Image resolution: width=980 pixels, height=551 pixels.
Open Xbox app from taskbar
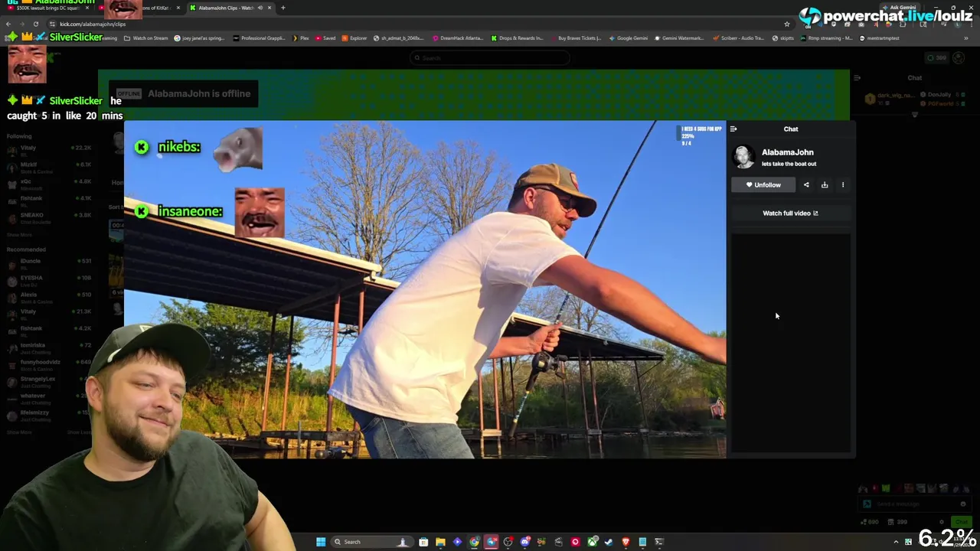pyautogui.click(x=592, y=542)
